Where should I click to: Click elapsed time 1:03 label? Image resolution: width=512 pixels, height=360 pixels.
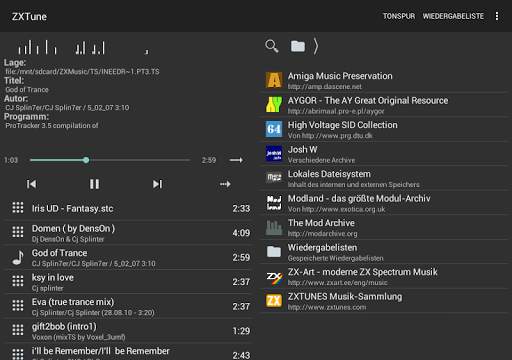point(11,160)
